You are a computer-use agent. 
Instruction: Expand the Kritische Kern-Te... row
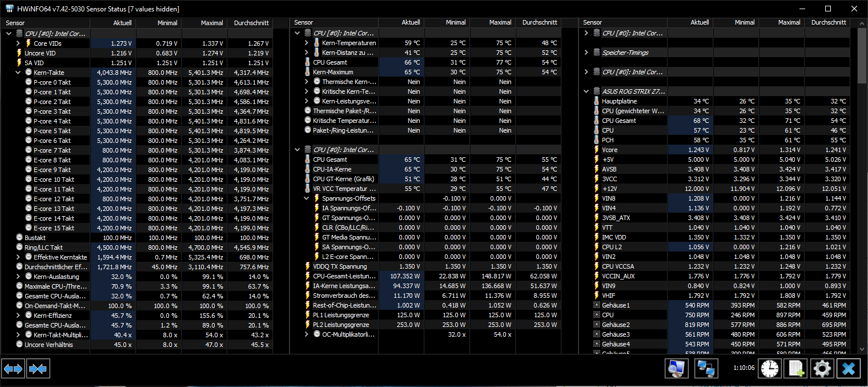point(307,92)
